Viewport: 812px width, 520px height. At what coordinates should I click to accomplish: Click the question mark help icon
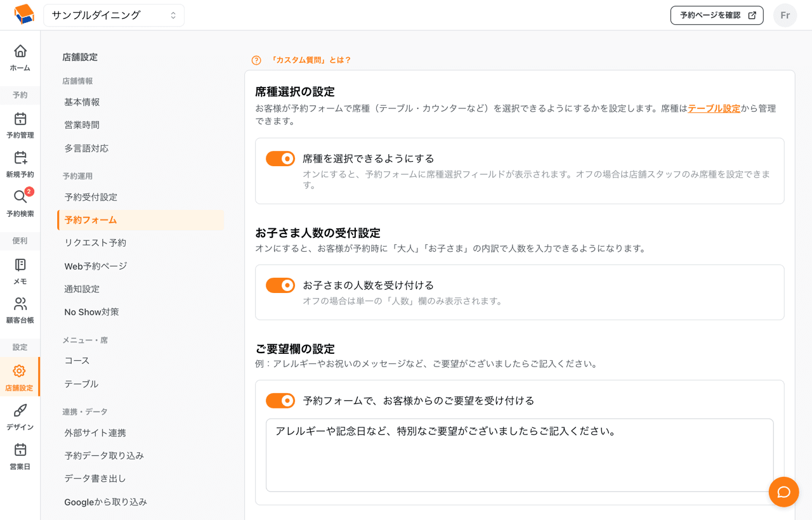tap(256, 60)
